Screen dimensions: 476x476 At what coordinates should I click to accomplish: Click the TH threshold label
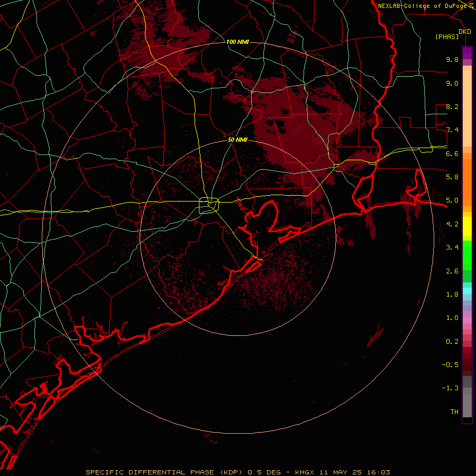pos(454,412)
